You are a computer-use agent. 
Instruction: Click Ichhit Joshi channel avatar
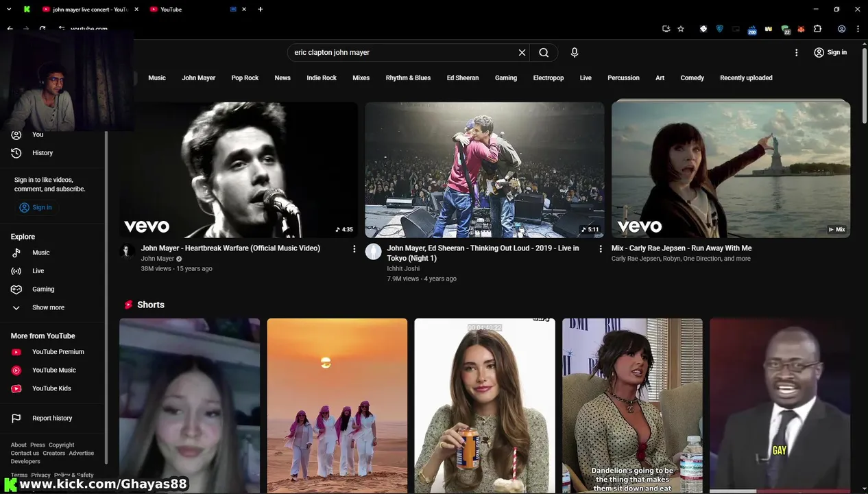tap(373, 251)
